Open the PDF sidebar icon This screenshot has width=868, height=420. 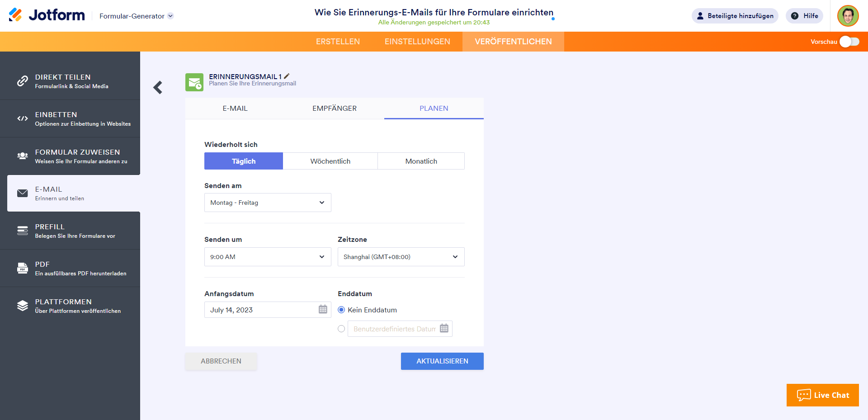[x=23, y=268]
